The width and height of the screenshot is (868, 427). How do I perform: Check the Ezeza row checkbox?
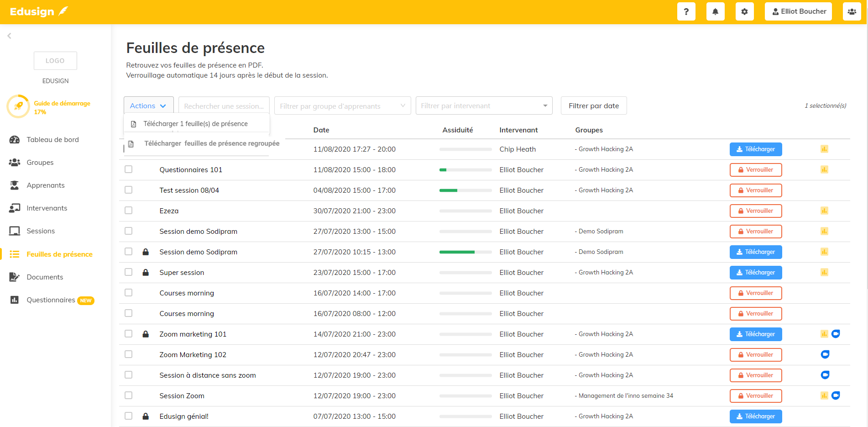click(129, 211)
